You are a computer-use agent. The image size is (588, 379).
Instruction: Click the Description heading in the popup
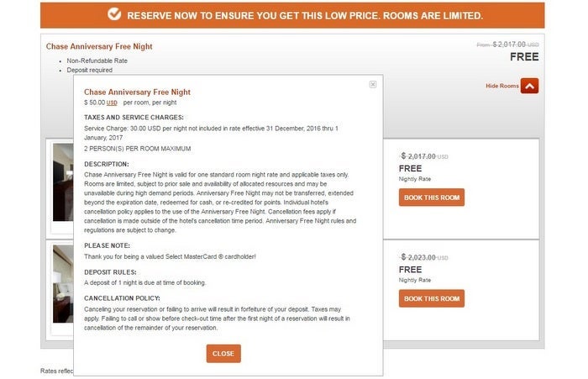[107, 164]
